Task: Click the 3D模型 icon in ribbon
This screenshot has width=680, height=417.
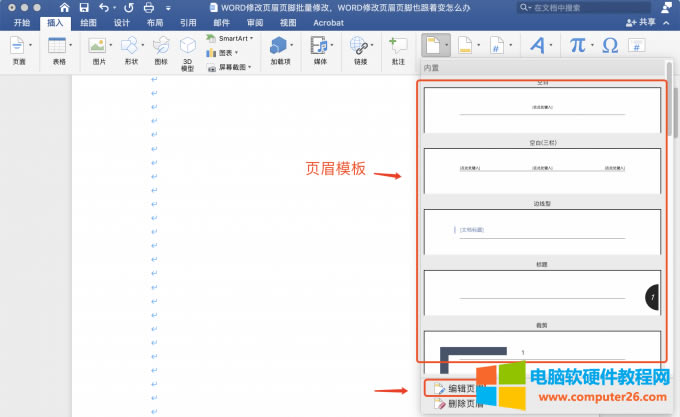Action: pyautogui.click(x=187, y=49)
